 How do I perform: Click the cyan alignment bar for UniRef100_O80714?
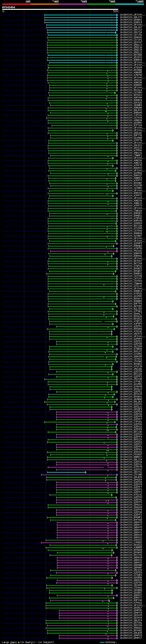tap(82, 32)
